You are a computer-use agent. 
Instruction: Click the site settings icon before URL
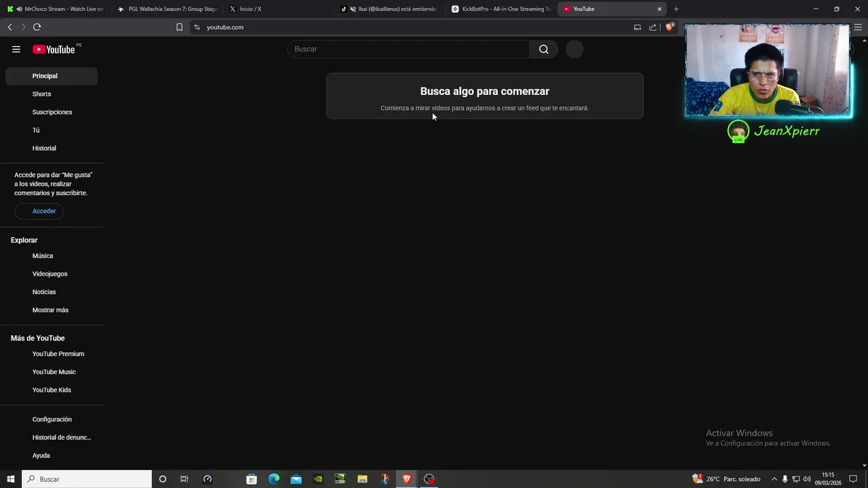(197, 27)
